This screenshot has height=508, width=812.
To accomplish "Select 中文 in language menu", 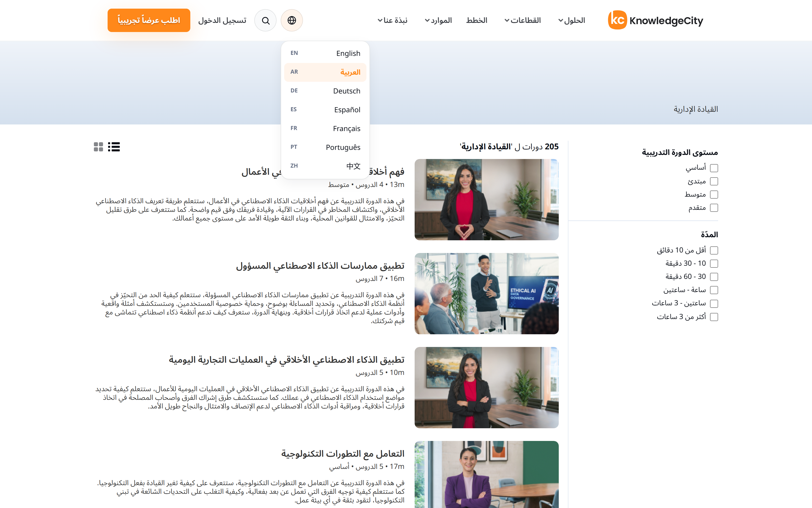I will pos(325,166).
